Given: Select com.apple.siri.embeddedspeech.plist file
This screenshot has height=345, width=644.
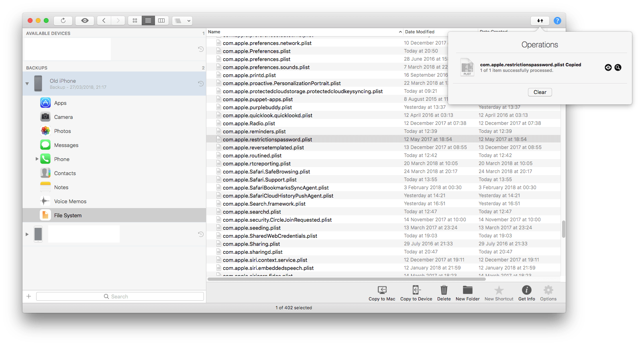Looking at the screenshot, I should click(x=268, y=268).
